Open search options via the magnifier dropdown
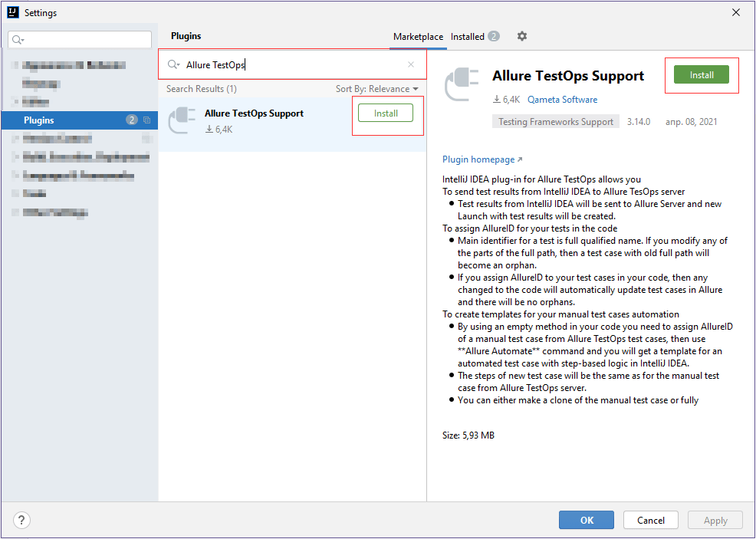Screen dimensions: 756x539 point(174,64)
